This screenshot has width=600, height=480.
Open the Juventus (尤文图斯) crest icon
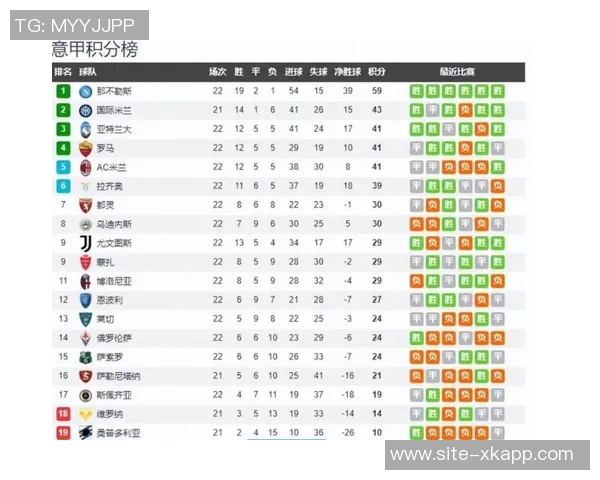(86, 243)
